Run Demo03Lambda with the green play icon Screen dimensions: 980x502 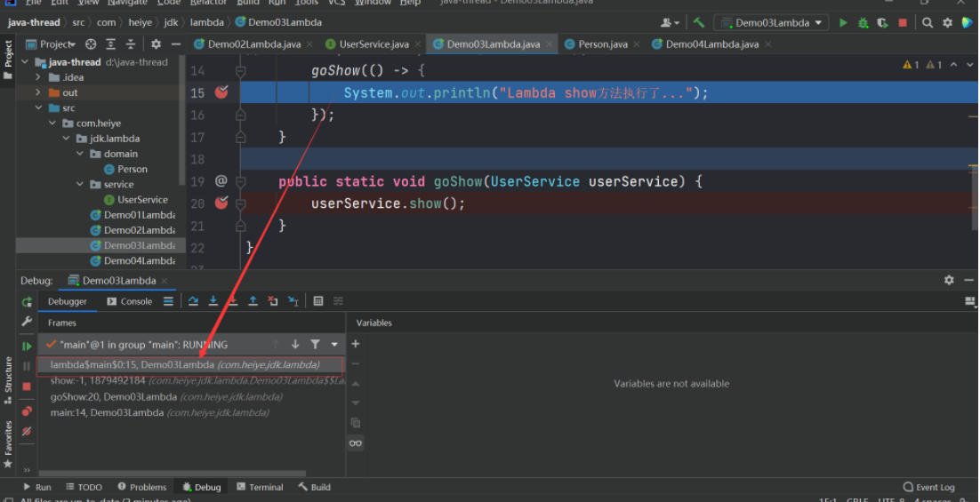[843, 23]
